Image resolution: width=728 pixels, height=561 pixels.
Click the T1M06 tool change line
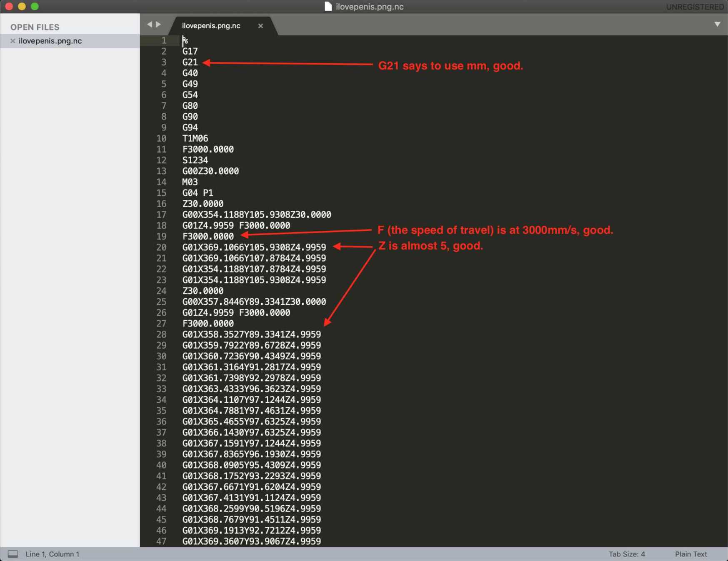(195, 138)
